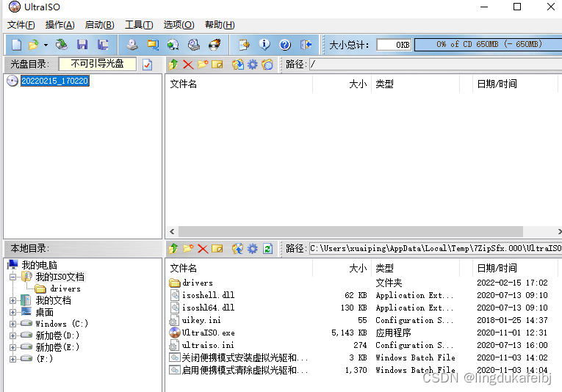Image resolution: width=562 pixels, height=392 pixels.
Task: Click the up-folder icon in local pane
Action: tap(173, 248)
